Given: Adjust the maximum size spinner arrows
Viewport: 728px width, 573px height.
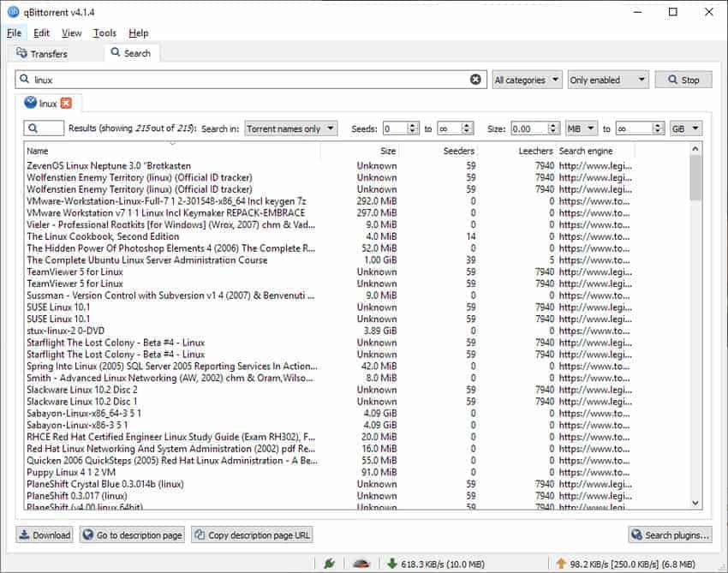Looking at the screenshot, I should (658, 128).
